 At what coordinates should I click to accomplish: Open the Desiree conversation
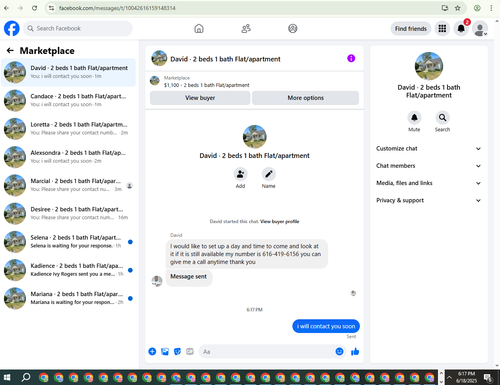(x=68, y=213)
